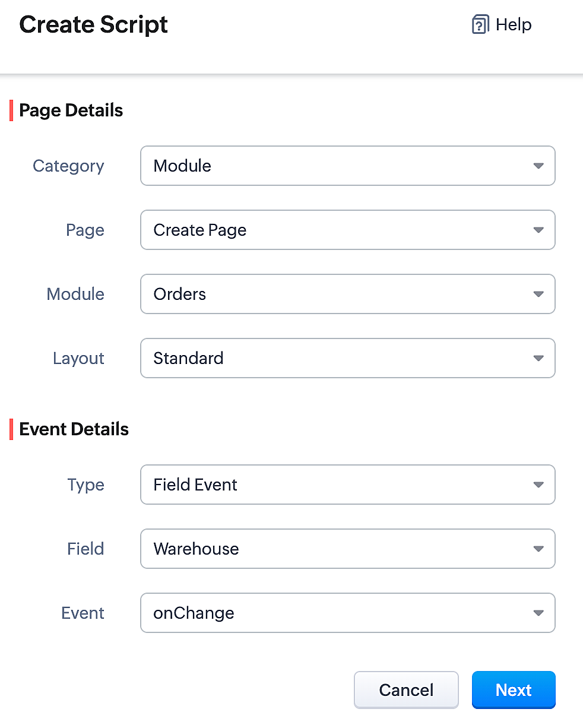The image size is (583, 728).
Task: Click the arrow icon in Module field
Action: (538, 294)
